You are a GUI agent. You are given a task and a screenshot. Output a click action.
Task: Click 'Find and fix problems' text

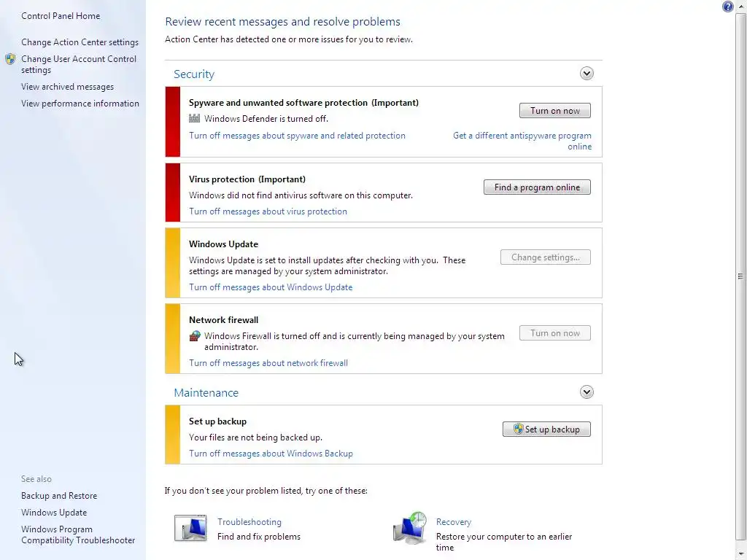(x=259, y=537)
